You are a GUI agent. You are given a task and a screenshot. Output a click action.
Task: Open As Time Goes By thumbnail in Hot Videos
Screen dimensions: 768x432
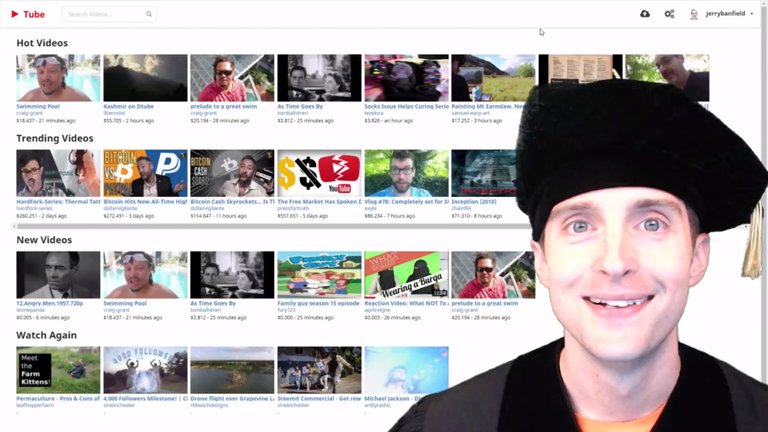point(319,78)
